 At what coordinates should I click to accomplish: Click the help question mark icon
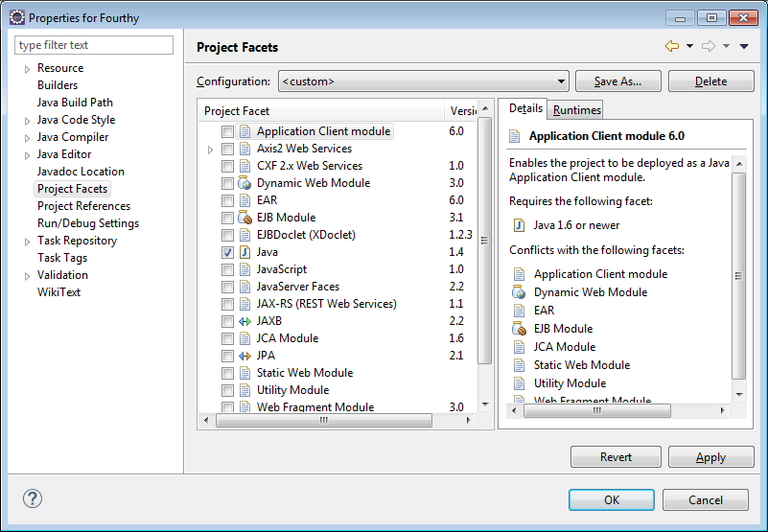point(33,498)
